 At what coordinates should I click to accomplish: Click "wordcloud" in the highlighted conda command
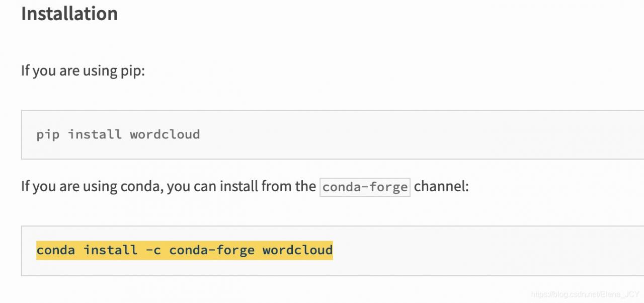click(297, 250)
